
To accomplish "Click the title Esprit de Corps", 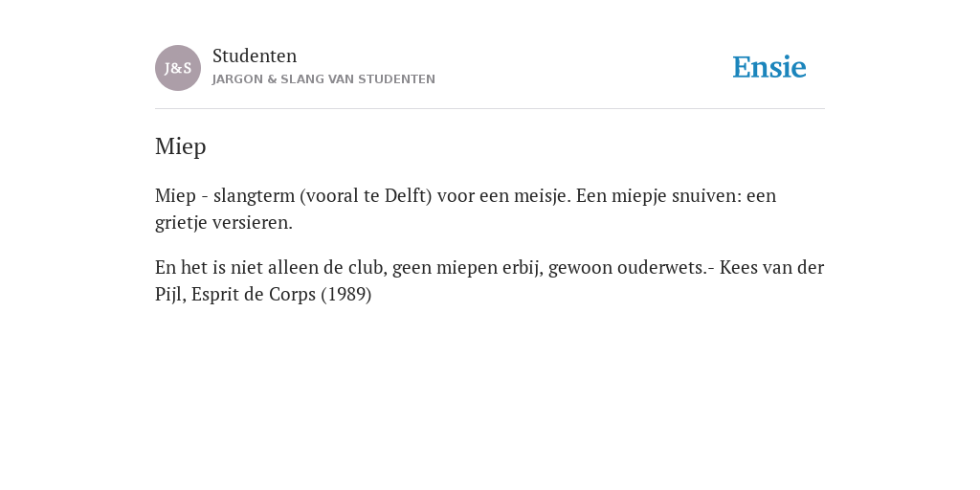I will (x=254, y=295).
